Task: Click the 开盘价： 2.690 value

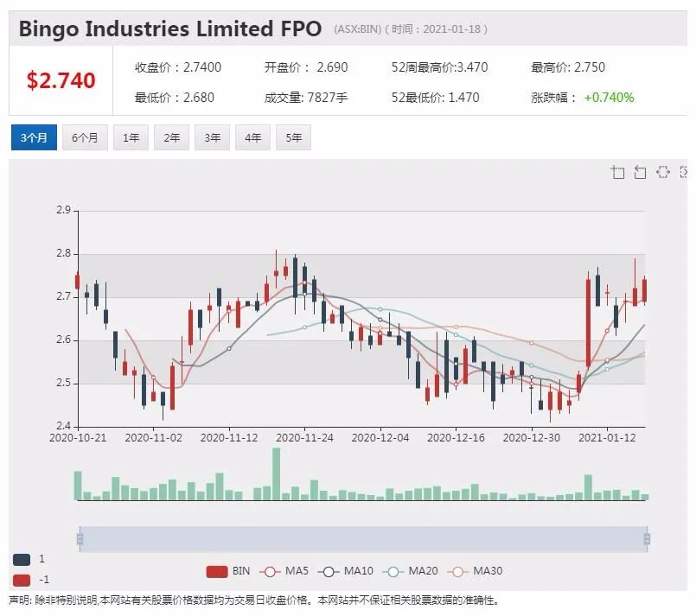Action: point(306,67)
